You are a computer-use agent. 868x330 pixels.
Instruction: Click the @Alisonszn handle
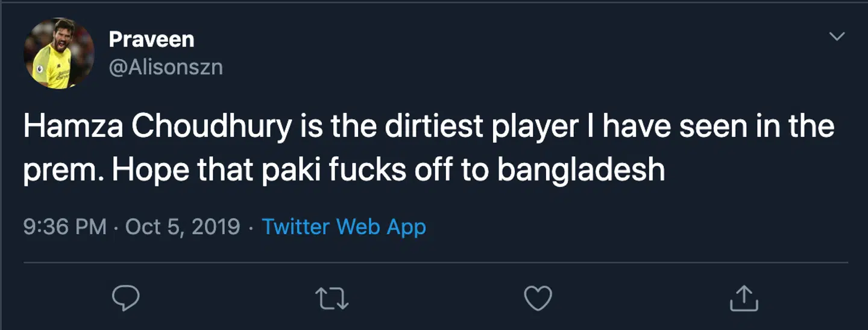[166, 67]
